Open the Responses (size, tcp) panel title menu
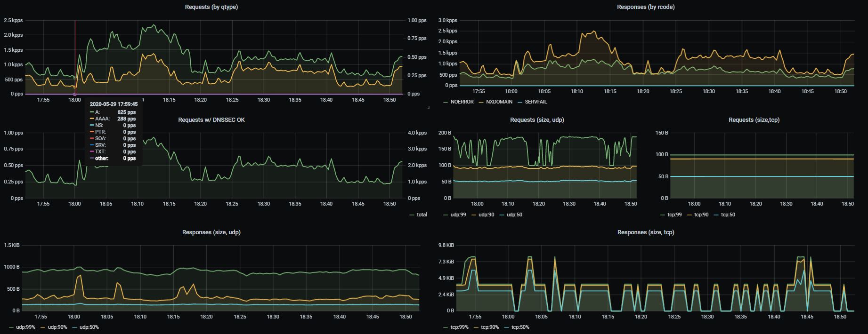Viewport: 868px width, 334px height. pyautogui.click(x=646, y=232)
